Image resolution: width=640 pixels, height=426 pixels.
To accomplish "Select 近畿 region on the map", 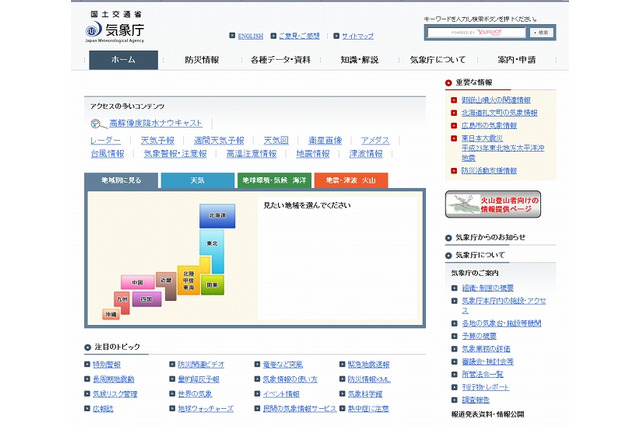I will click(x=166, y=282).
